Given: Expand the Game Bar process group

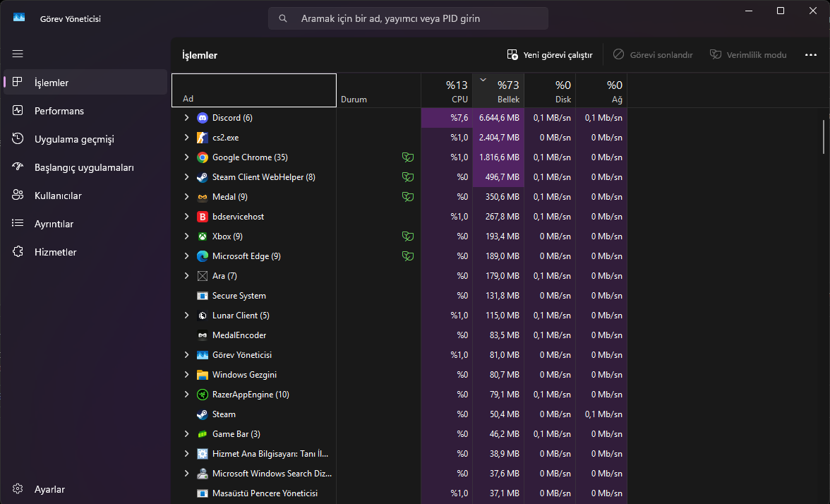Looking at the screenshot, I should (x=186, y=434).
